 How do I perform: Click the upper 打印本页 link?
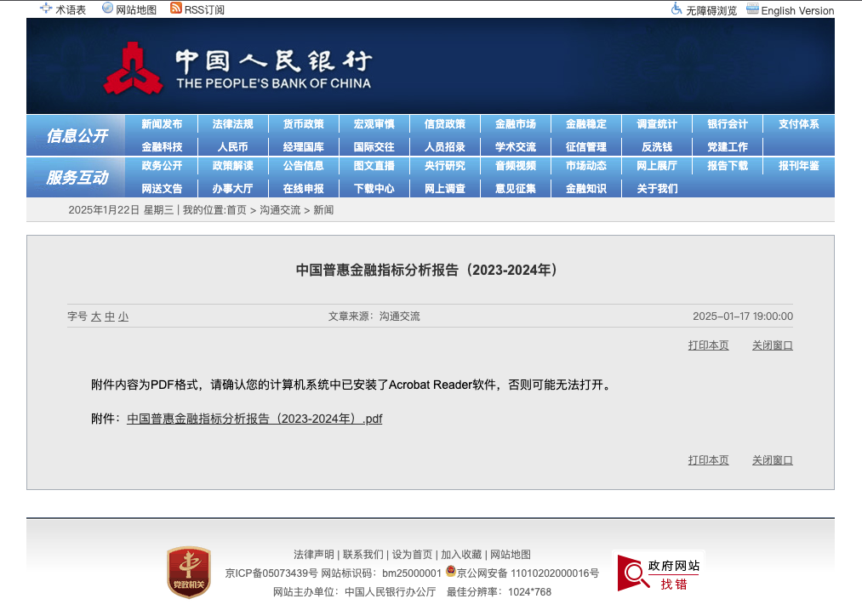[708, 345]
